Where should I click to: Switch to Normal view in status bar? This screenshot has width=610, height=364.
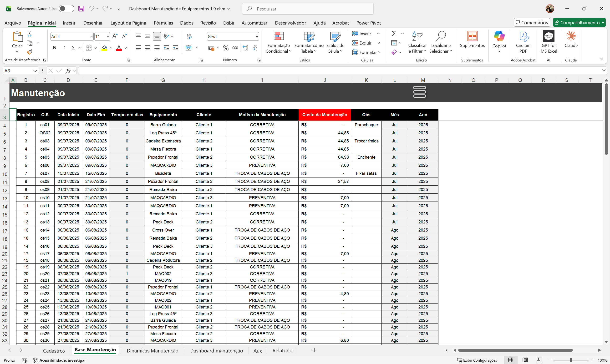[x=511, y=360]
